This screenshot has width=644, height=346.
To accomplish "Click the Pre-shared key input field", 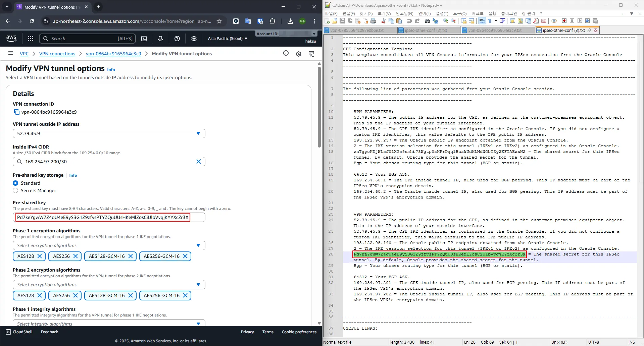I will point(109,217).
